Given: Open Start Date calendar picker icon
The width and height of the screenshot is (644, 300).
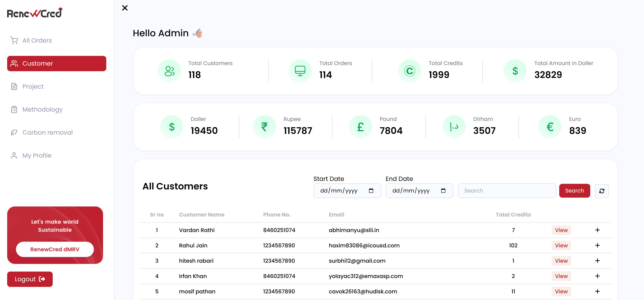Looking at the screenshot, I should click(x=371, y=191).
